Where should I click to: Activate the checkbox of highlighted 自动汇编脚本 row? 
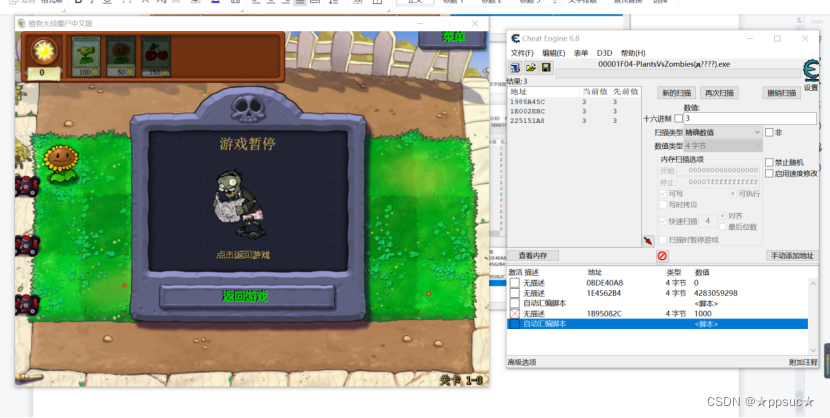click(515, 324)
